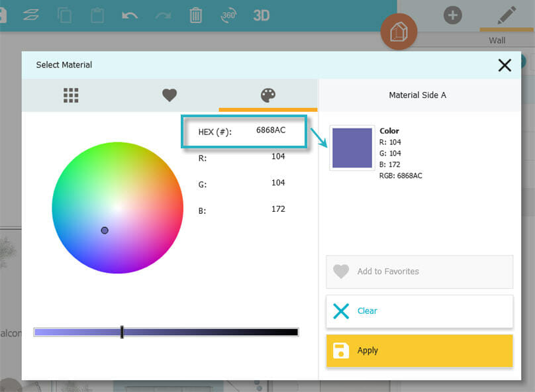
Task: Click the paste clipboard icon
Action: coord(97,15)
